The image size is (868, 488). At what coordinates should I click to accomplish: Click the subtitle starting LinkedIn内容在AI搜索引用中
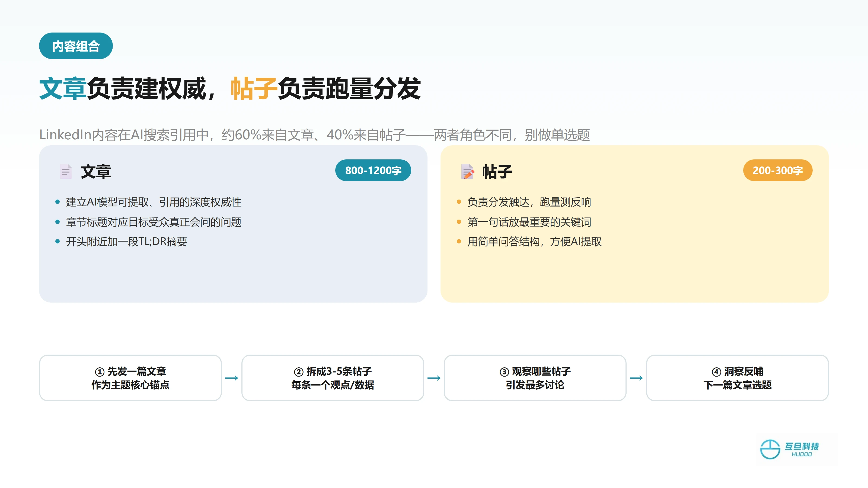pos(315,135)
